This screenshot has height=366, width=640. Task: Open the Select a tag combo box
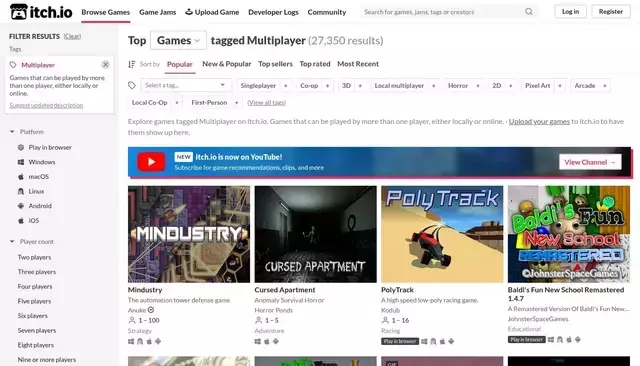click(x=186, y=85)
